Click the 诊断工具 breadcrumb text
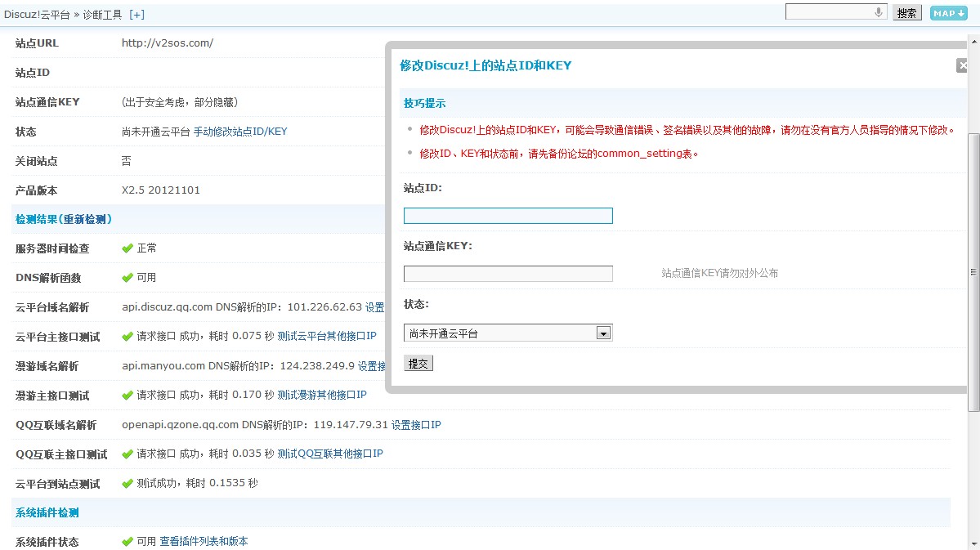This screenshot has height=550, width=980. coord(102,15)
